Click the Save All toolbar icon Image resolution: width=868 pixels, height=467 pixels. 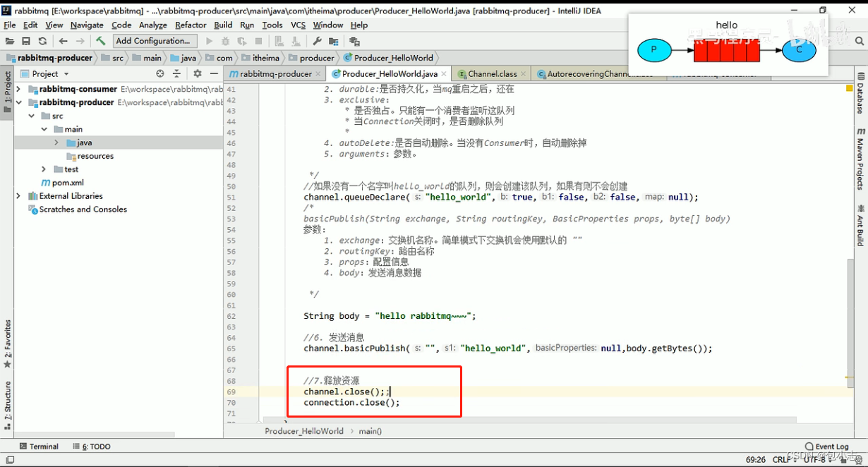tap(26, 42)
